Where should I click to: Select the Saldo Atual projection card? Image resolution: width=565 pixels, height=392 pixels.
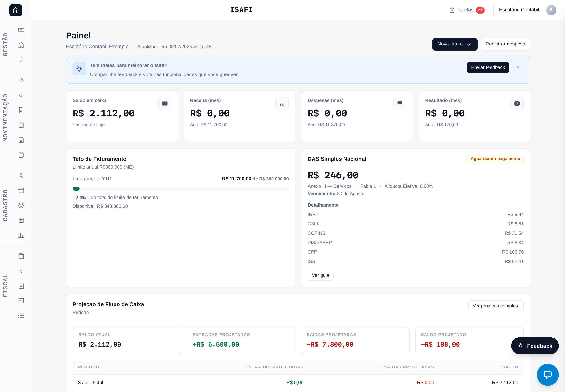click(x=127, y=340)
